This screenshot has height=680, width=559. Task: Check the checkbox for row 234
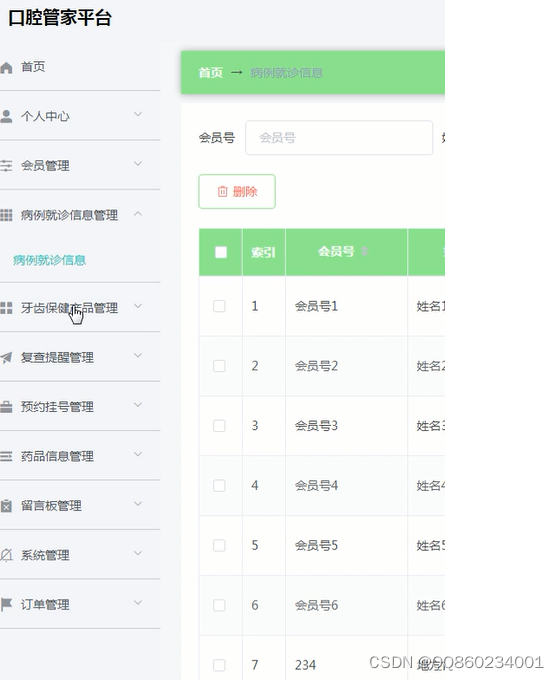(x=219, y=665)
